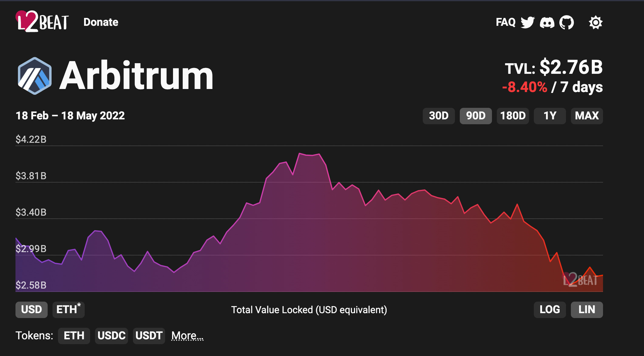
Task: Toggle light/dark theme sun icon
Action: [595, 22]
